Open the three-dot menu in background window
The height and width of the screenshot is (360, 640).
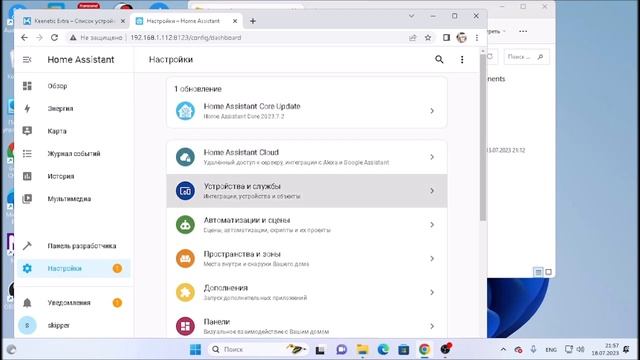tap(523, 31)
